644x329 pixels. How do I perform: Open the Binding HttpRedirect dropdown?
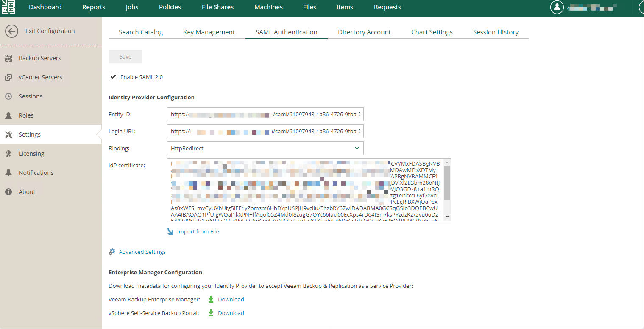click(x=265, y=148)
